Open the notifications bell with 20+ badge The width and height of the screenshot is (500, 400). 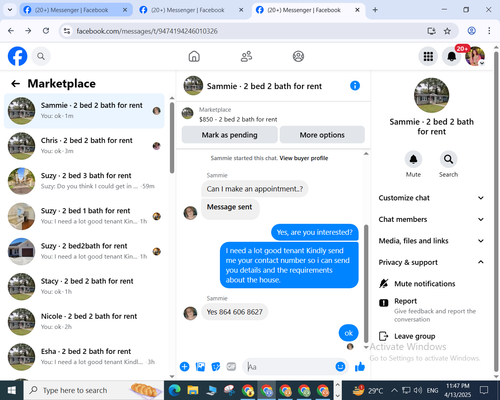click(451, 56)
